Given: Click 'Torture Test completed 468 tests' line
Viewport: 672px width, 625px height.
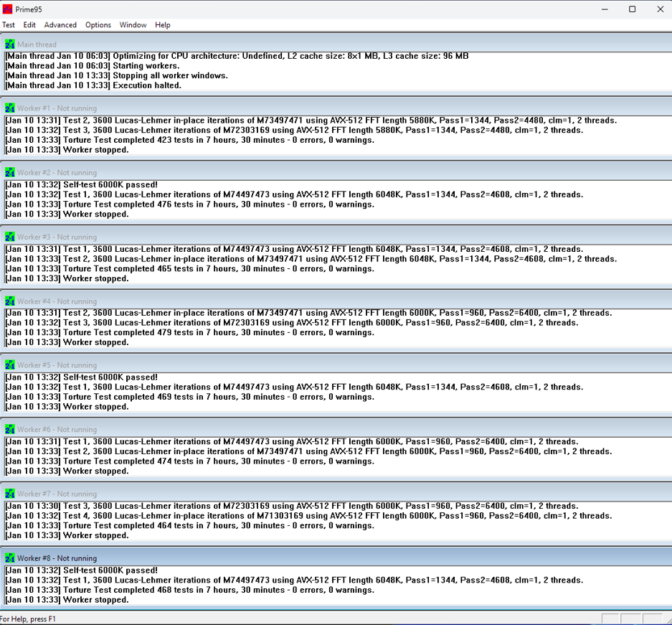Looking at the screenshot, I should (x=189, y=589).
